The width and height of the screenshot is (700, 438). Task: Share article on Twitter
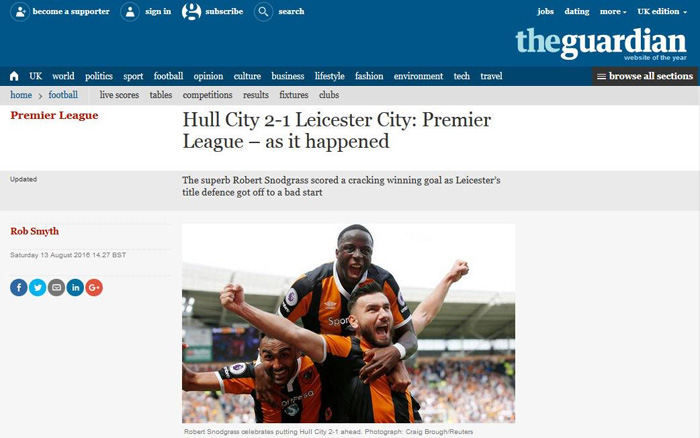(x=38, y=288)
